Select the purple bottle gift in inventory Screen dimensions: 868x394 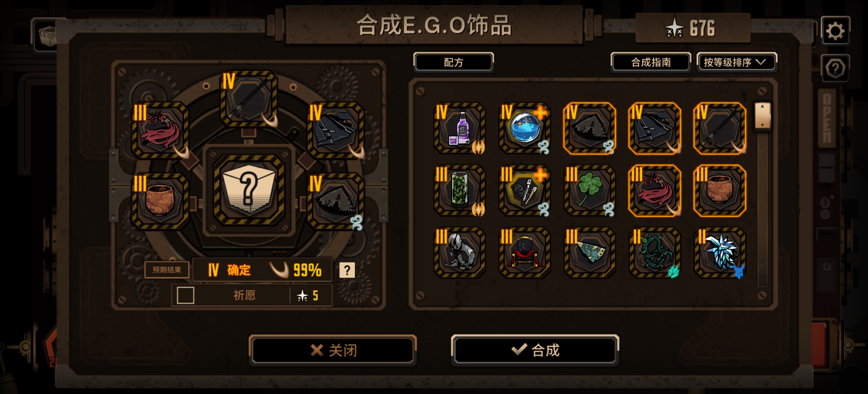(460, 128)
